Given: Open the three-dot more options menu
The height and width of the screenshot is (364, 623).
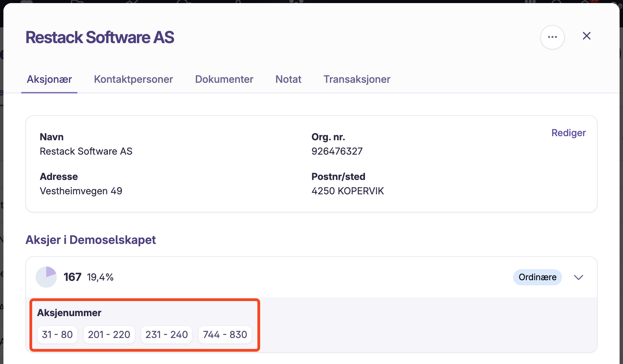Looking at the screenshot, I should point(552,37).
